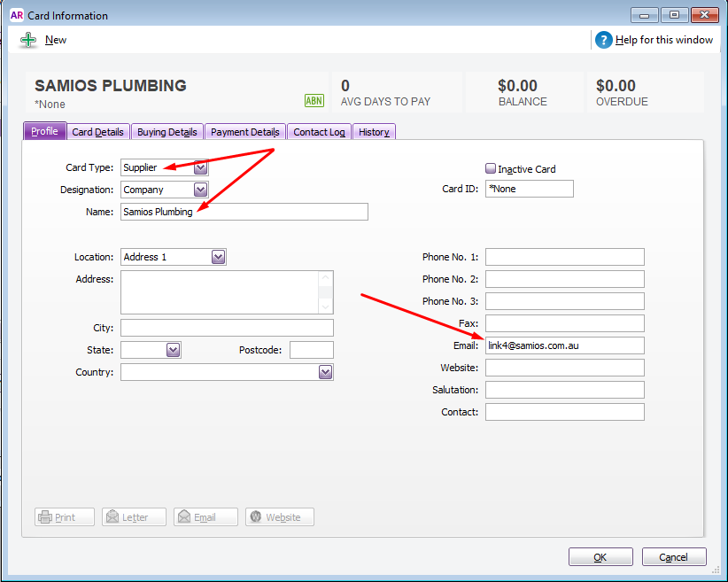Image resolution: width=728 pixels, height=582 pixels.
Task: Click the City input field
Action: [227, 328]
